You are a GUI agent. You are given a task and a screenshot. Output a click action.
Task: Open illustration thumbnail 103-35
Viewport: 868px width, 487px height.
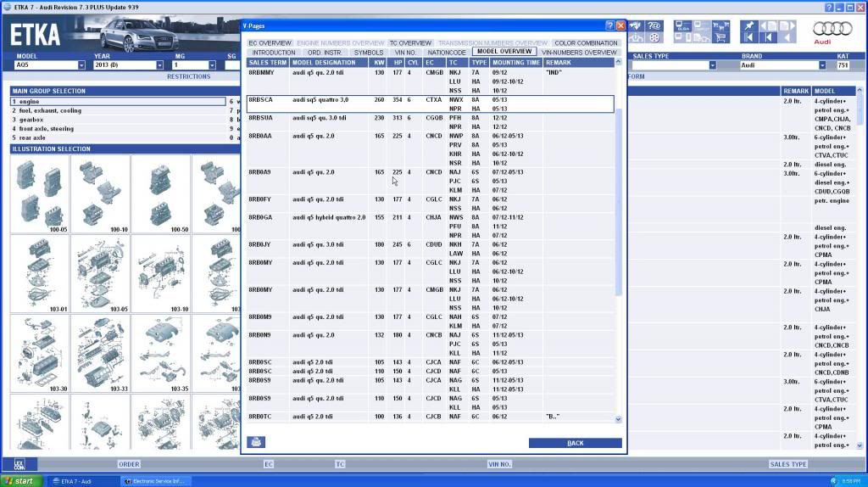pos(160,354)
